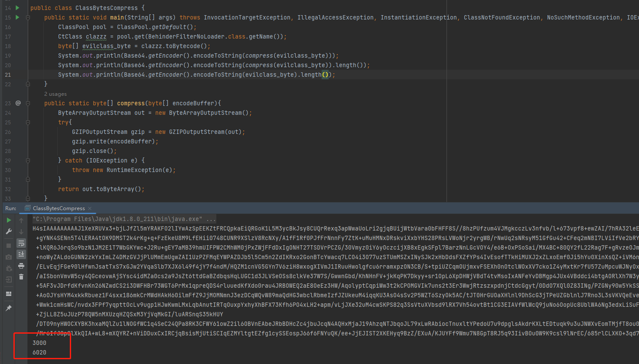
Task: Stop the running process with square icon
Action: (x=9, y=246)
